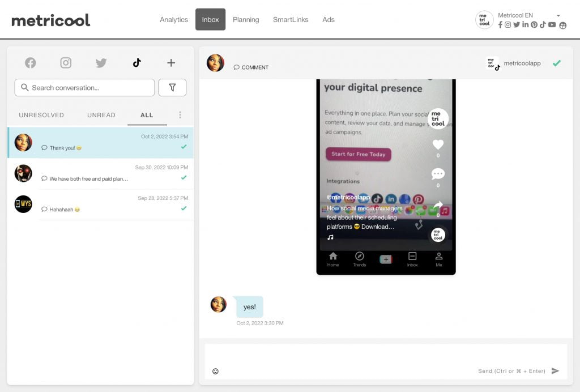Open the 'Thank you!' conversation
This screenshot has height=392, width=580.
click(x=101, y=143)
